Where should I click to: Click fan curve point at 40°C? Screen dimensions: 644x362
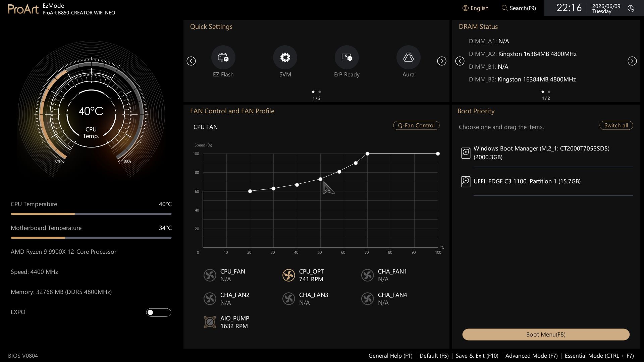pyautogui.click(x=297, y=185)
